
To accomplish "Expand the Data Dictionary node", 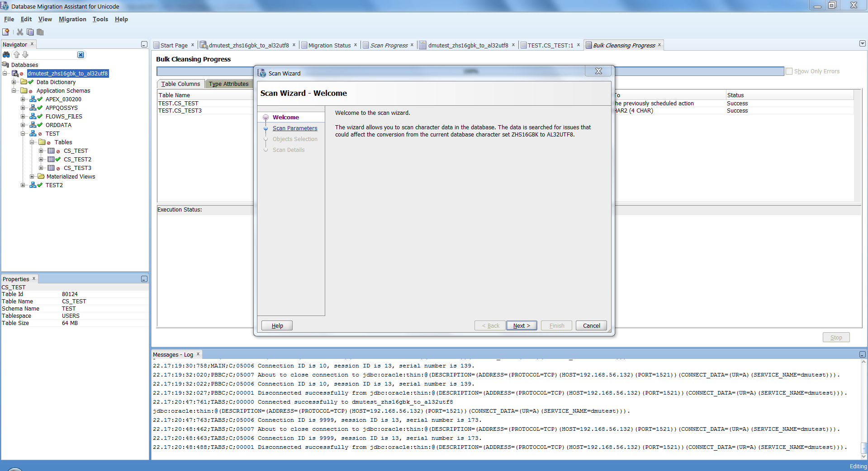I will 14,82.
